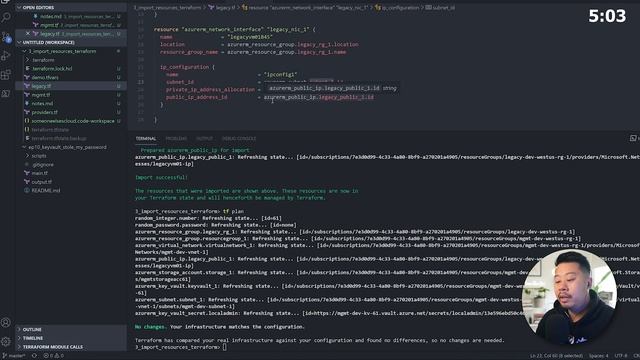This screenshot has width=640, height=360.
Task: Open the Azure/terminal view icon in activity bar
Action: click(6, 93)
